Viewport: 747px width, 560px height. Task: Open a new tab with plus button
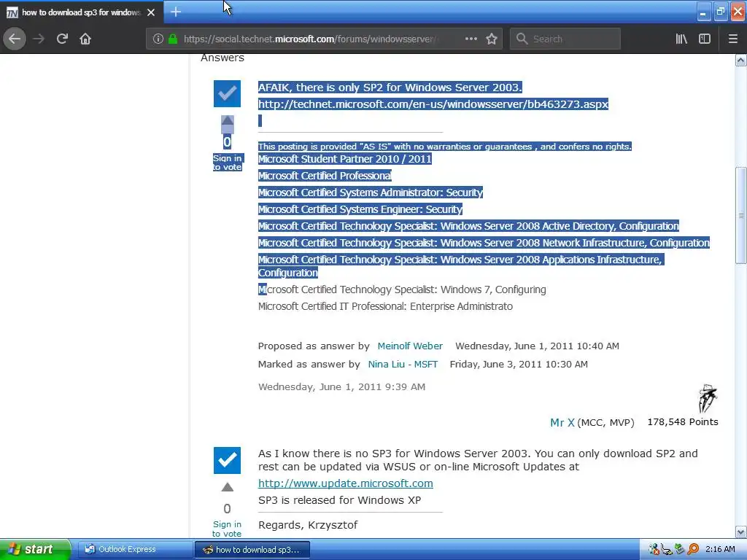pyautogui.click(x=176, y=12)
